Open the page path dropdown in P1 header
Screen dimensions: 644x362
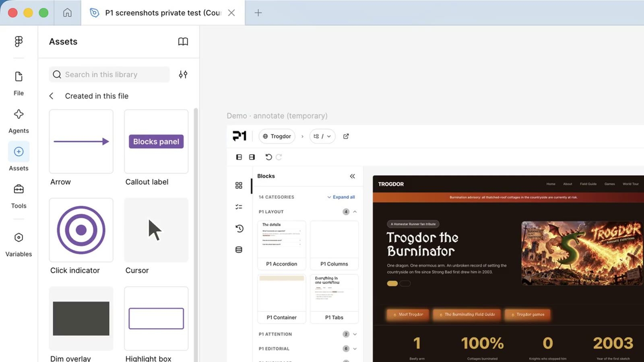click(x=322, y=136)
